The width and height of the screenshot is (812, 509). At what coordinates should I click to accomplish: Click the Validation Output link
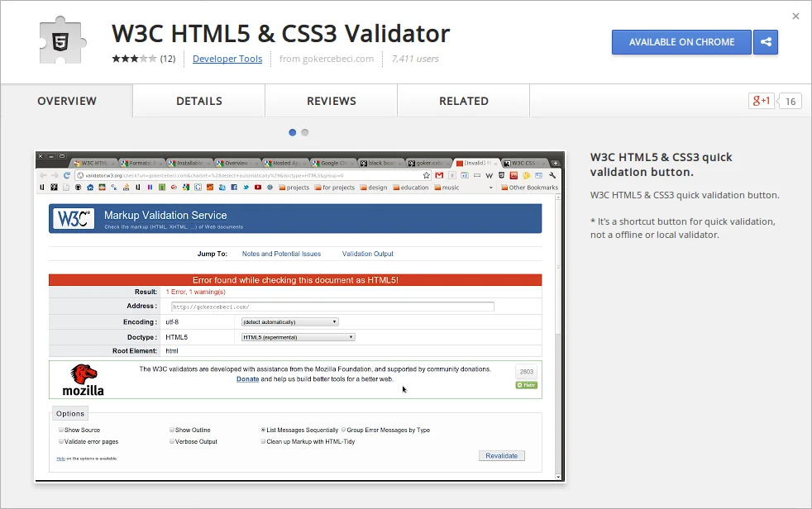click(368, 254)
